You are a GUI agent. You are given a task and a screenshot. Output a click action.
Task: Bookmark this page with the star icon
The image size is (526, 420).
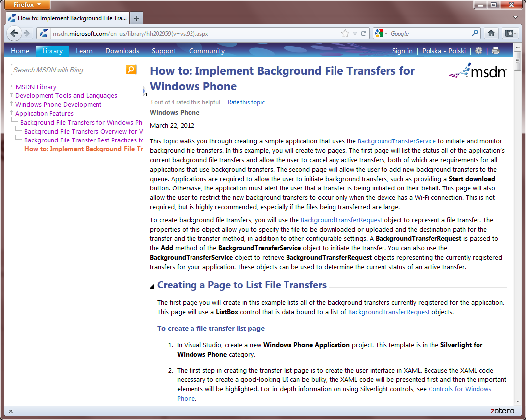(x=345, y=33)
